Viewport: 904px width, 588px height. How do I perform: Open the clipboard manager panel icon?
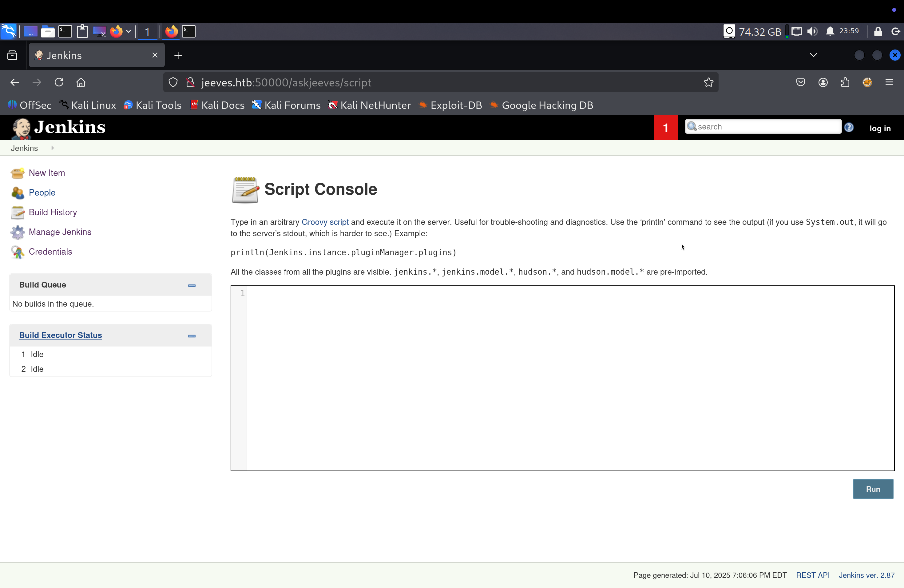[x=82, y=31]
